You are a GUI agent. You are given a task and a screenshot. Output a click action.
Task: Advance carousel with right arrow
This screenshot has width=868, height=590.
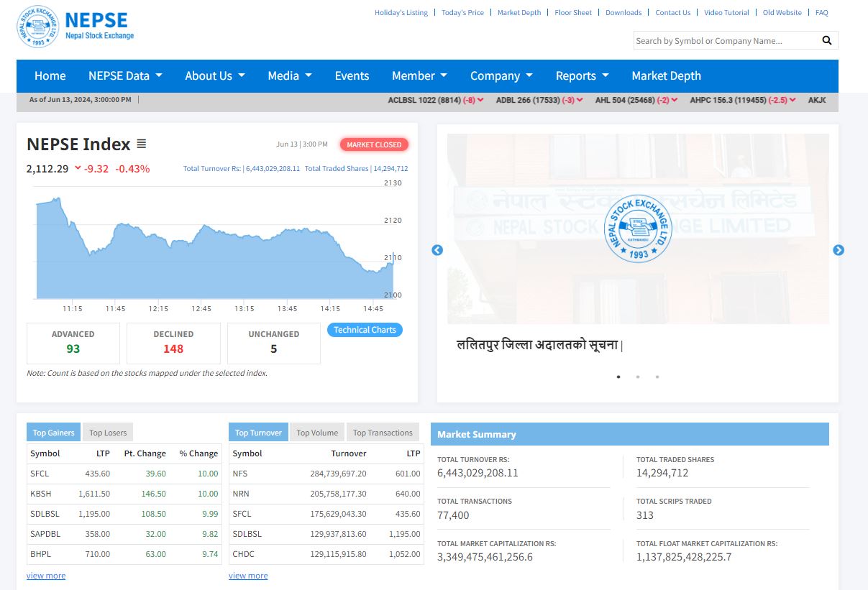(839, 250)
